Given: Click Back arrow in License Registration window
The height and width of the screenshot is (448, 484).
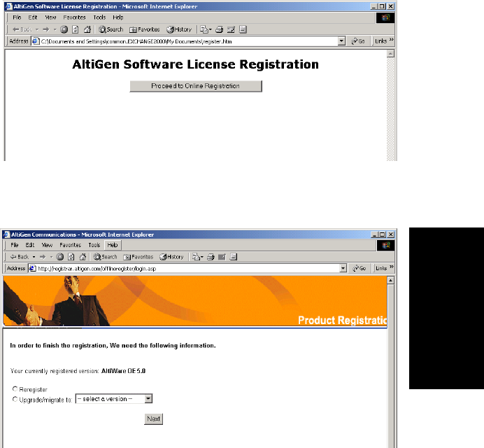Looking at the screenshot, I should 22,29.
